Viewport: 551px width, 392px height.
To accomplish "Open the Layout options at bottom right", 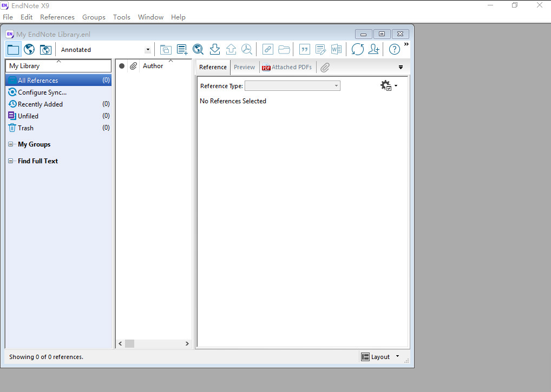I will click(x=379, y=356).
